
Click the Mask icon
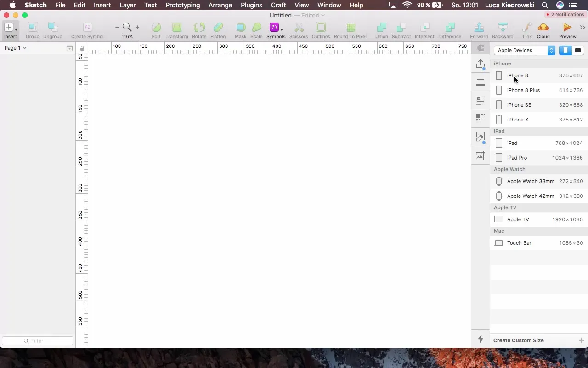pyautogui.click(x=240, y=28)
